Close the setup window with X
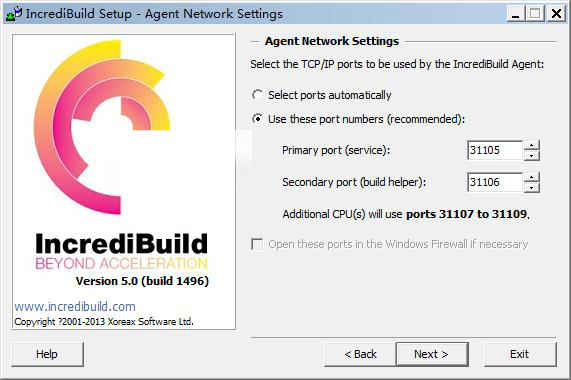Viewport: 571px width, 380px height. coord(556,14)
